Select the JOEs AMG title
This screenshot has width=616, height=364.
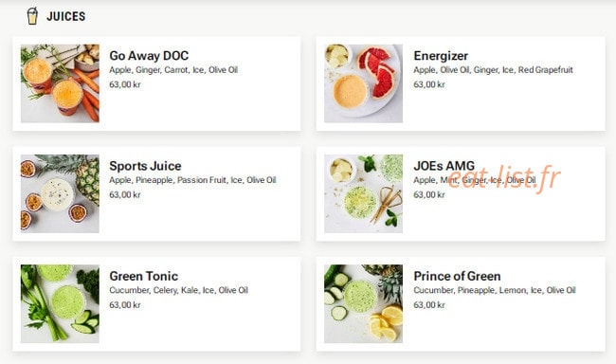pyautogui.click(x=444, y=166)
